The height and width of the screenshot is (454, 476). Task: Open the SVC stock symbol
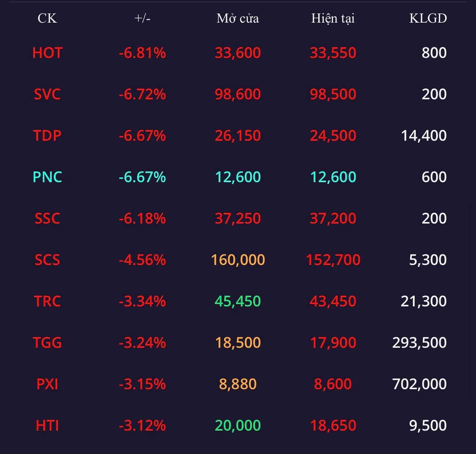point(47,94)
